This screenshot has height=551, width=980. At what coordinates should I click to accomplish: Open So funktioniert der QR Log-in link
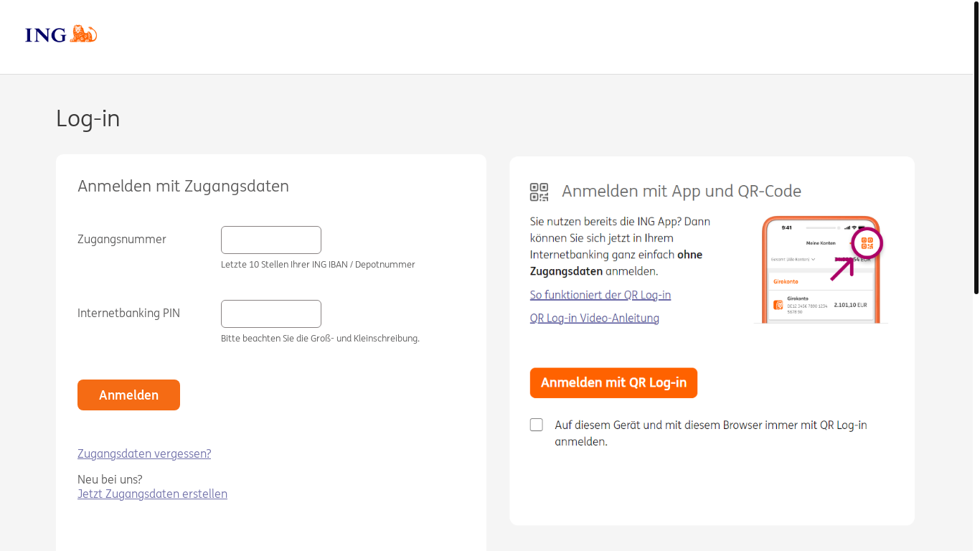point(600,295)
